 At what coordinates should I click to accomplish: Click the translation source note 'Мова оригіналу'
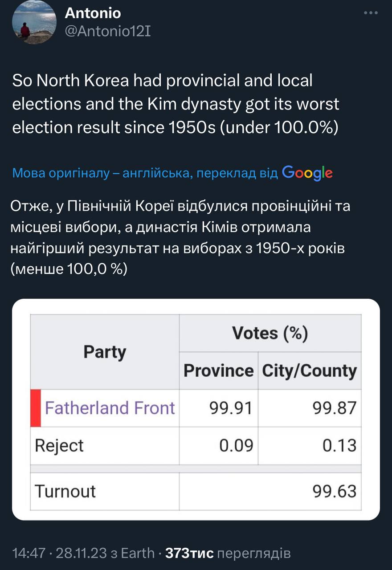[145, 173]
